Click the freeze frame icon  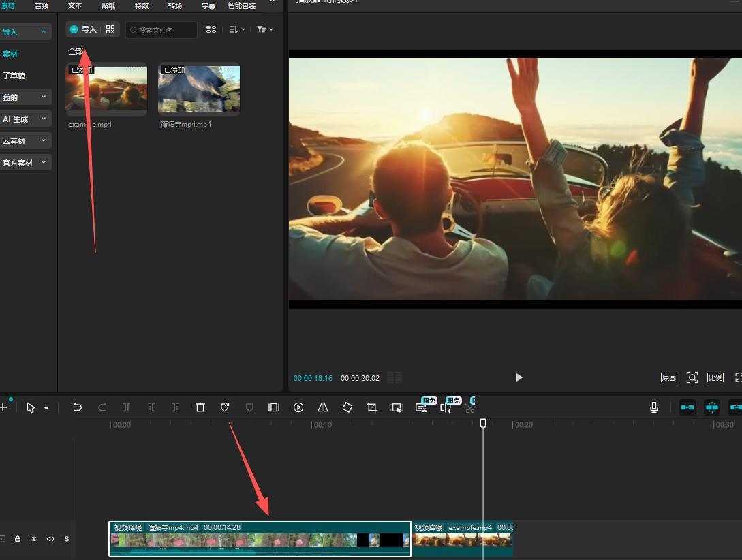click(274, 407)
